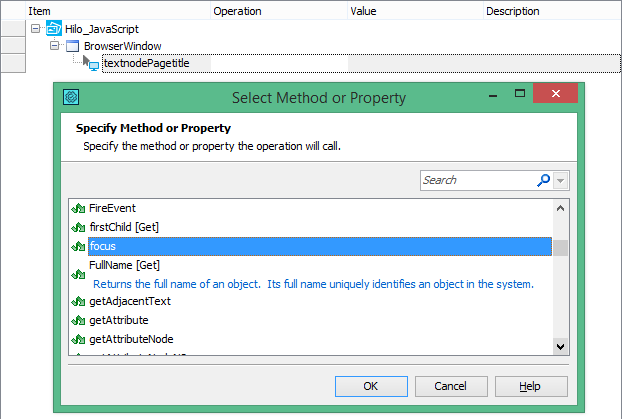Viewport: 622px width, 419px height.
Task: Collapse the BrowserWindow tree node
Action: tap(55, 46)
